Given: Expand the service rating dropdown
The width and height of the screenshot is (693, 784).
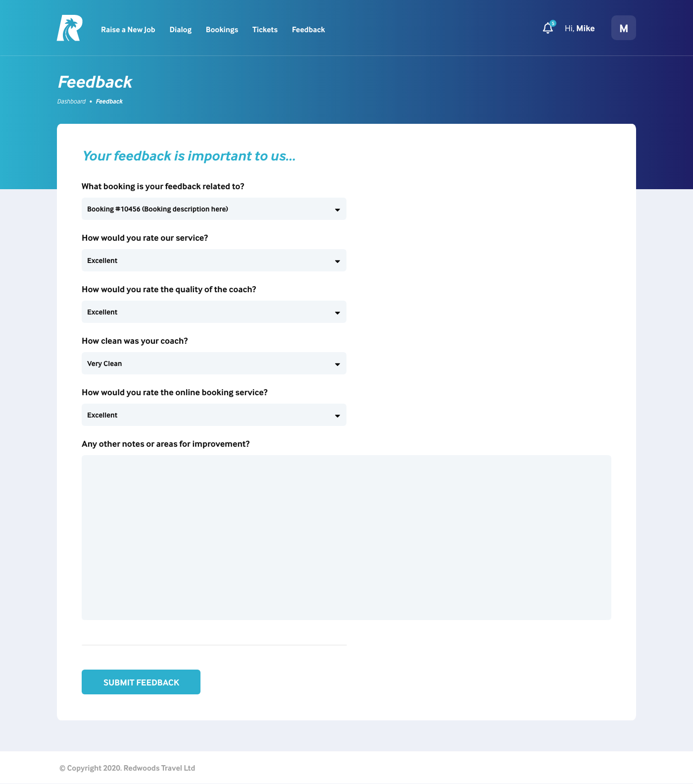Looking at the screenshot, I should click(214, 261).
